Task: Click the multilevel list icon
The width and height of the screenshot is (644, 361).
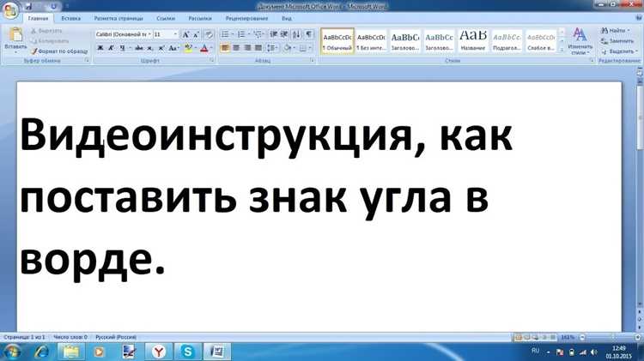Action: click(258, 34)
